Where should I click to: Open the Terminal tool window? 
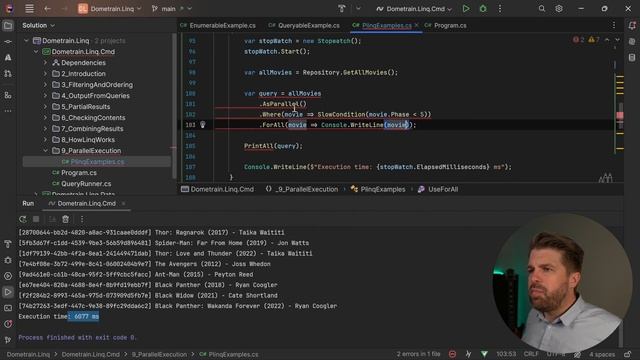8,308
